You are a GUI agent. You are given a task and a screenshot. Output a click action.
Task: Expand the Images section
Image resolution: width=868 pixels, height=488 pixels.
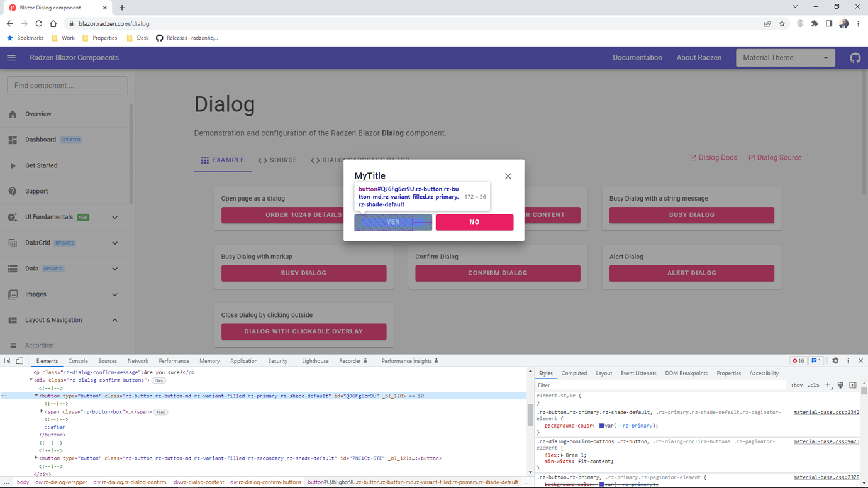[x=114, y=294]
